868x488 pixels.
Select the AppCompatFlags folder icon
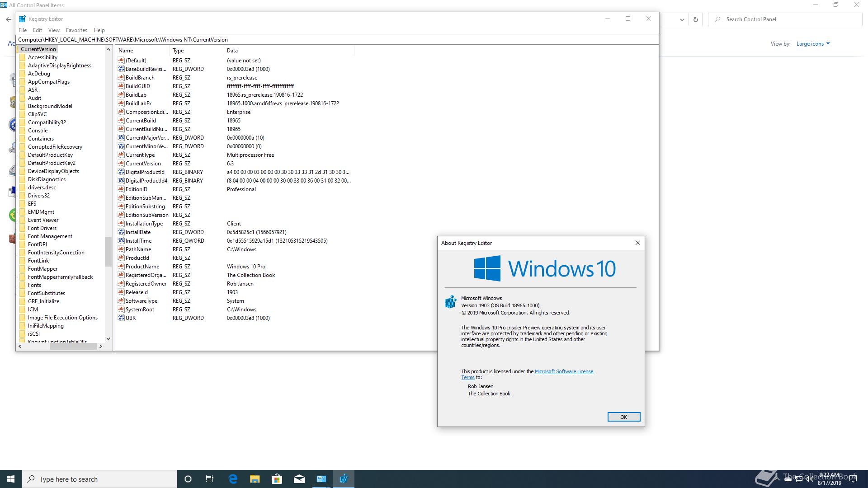23,82
